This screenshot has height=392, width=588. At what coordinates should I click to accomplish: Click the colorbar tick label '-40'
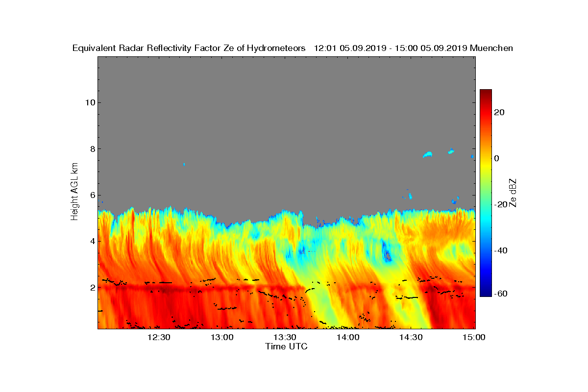pos(501,250)
